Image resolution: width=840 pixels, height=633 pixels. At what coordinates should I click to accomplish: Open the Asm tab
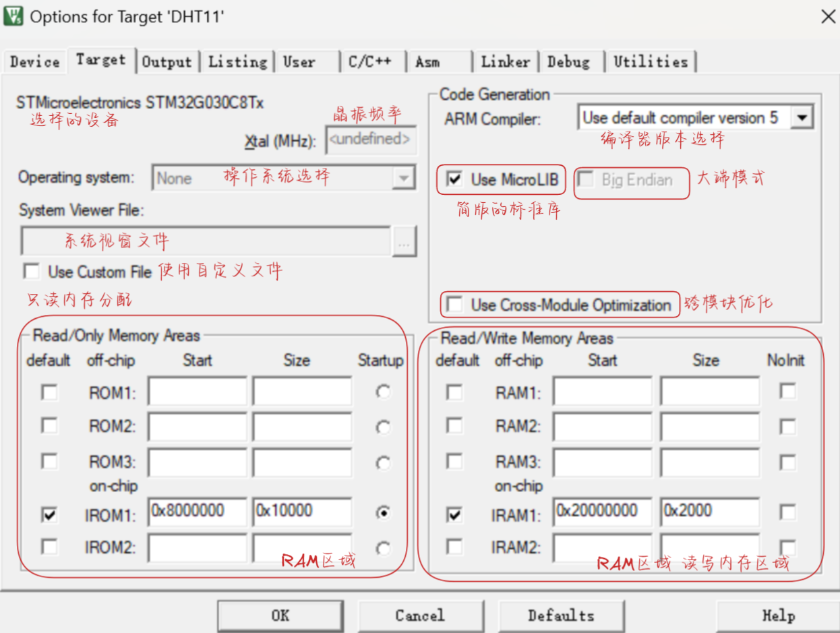427,62
